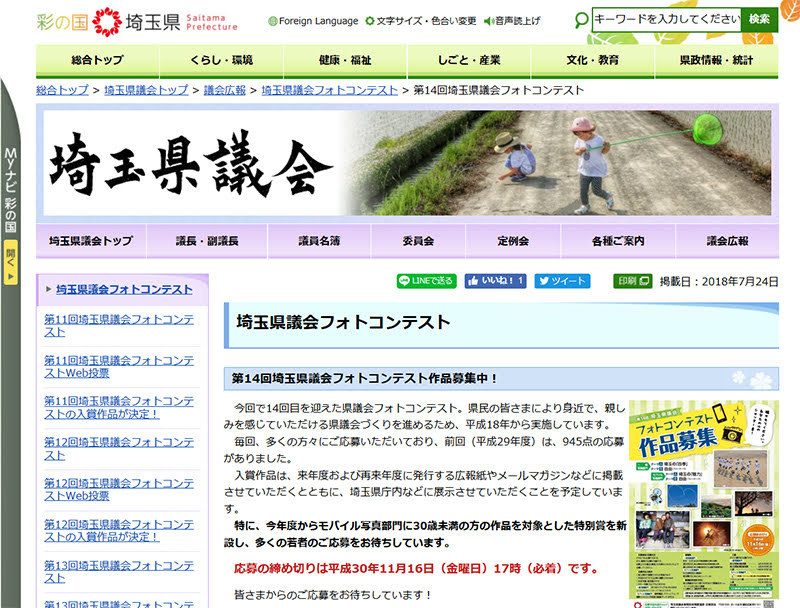Follow the 埼玉県議会フォトコンテスト breadcrumb link

coord(330,90)
